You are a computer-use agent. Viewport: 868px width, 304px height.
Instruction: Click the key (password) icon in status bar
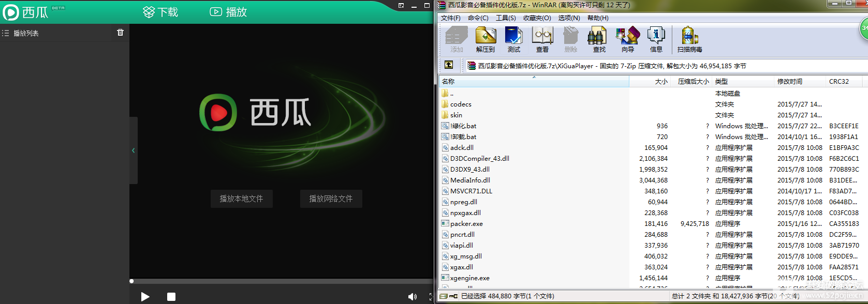454,296
